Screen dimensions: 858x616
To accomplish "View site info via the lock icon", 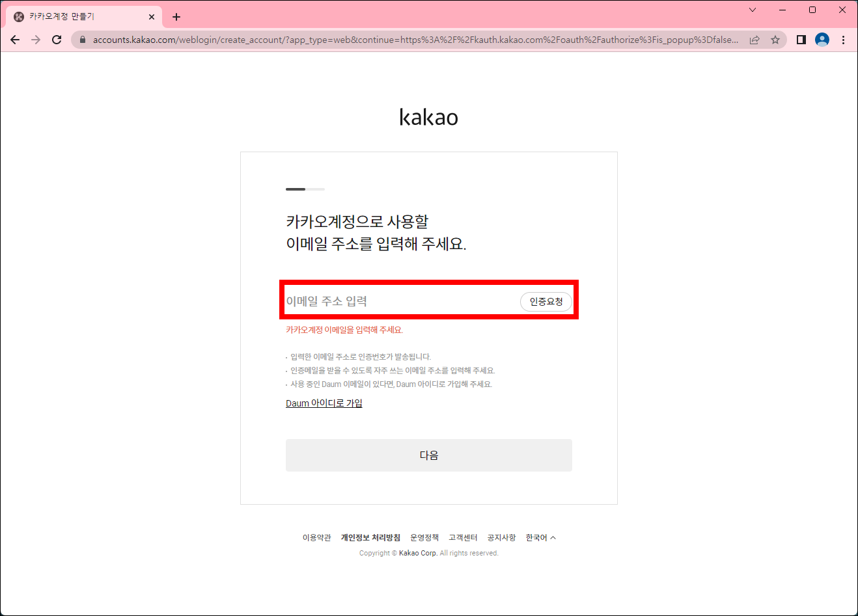I will tap(83, 40).
